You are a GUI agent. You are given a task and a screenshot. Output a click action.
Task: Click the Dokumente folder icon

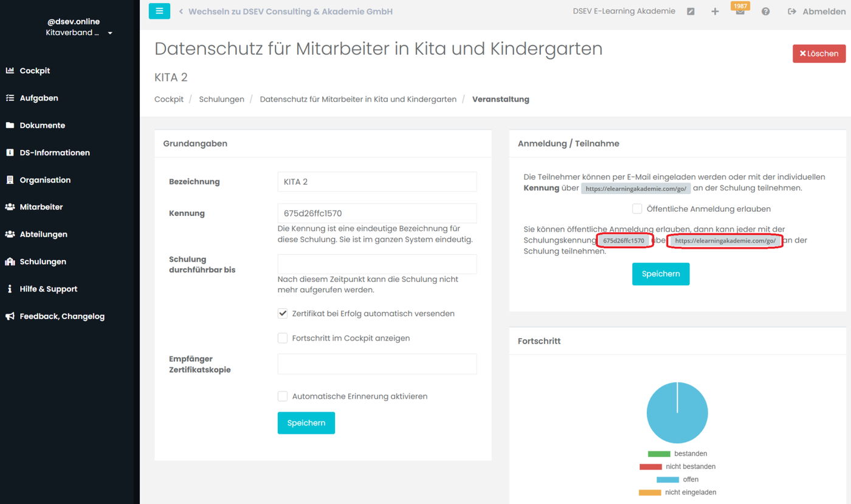tap(10, 125)
